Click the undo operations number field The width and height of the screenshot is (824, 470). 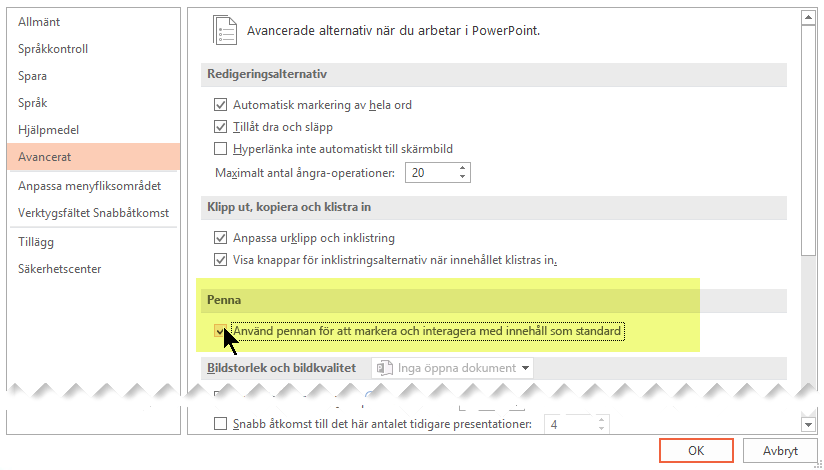click(x=430, y=172)
